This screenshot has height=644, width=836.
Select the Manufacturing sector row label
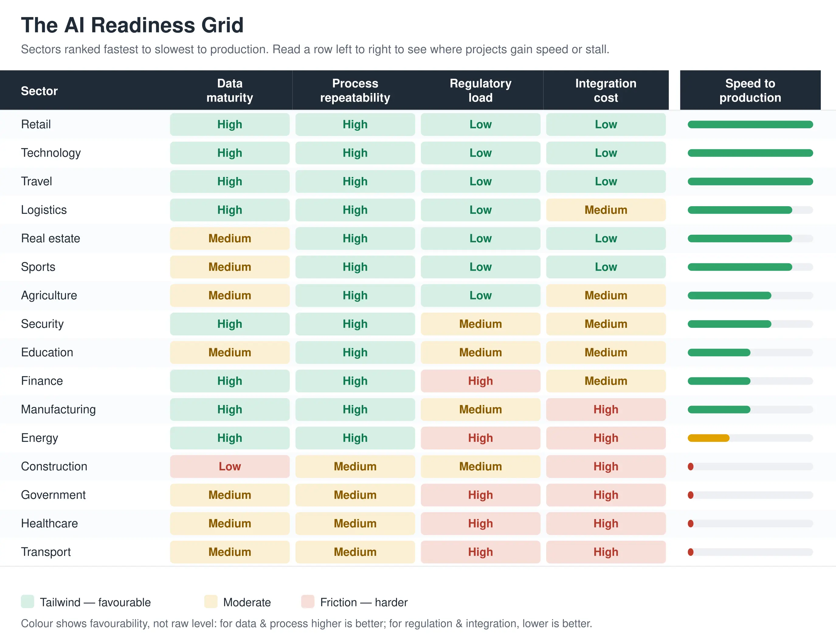(59, 409)
